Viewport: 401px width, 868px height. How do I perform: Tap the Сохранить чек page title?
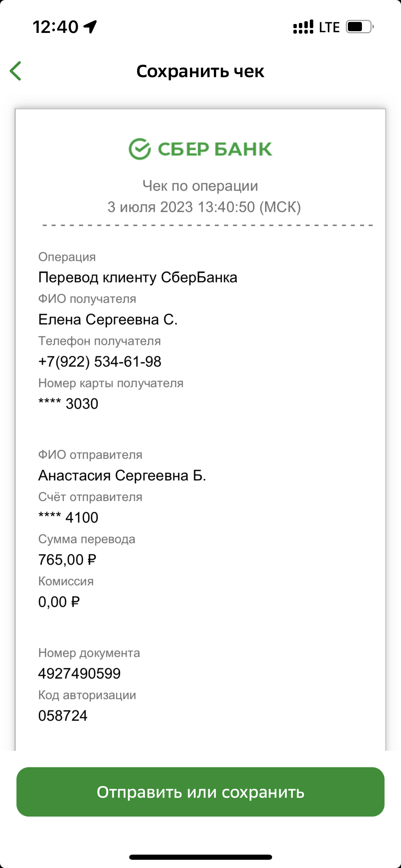(200, 71)
